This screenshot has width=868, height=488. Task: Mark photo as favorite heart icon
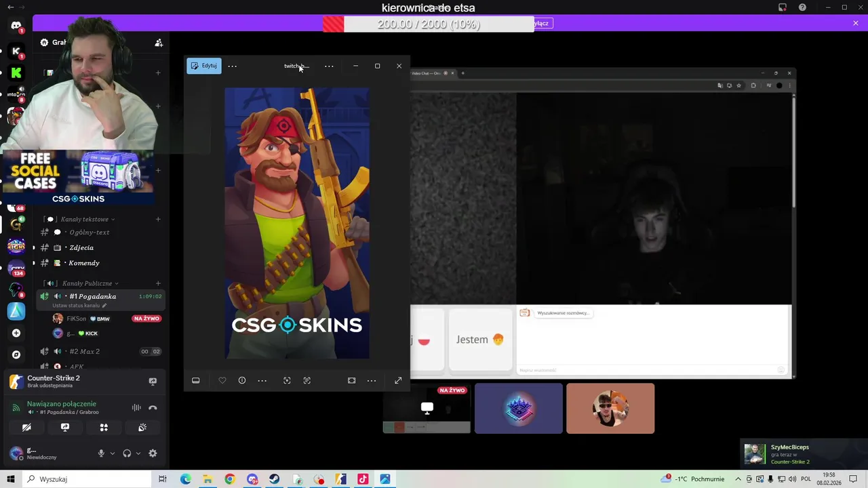[222, 381]
